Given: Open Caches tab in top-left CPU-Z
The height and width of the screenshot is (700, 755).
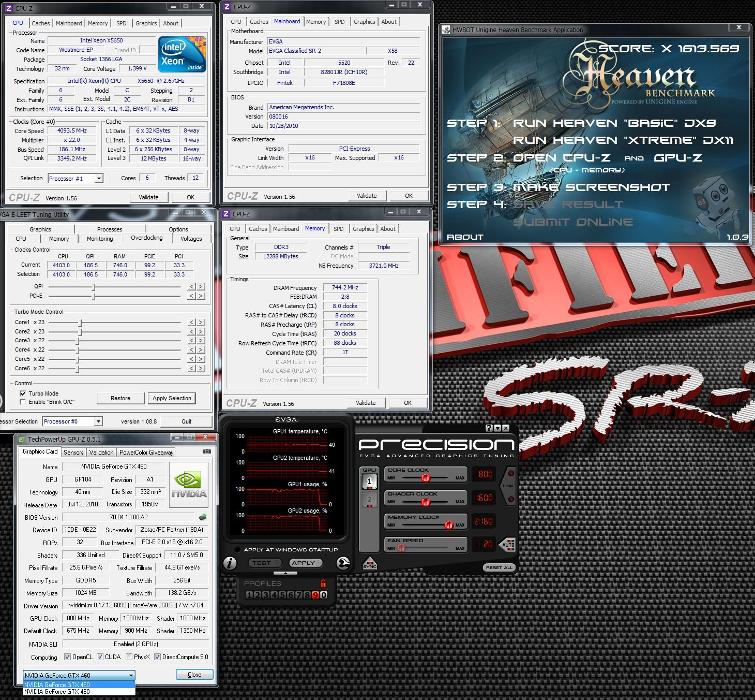Looking at the screenshot, I should point(40,23).
